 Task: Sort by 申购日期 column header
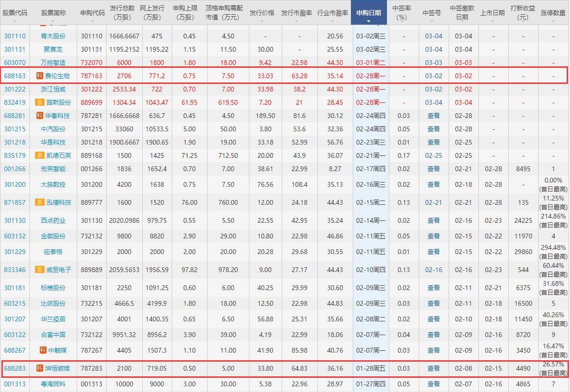[368, 13]
